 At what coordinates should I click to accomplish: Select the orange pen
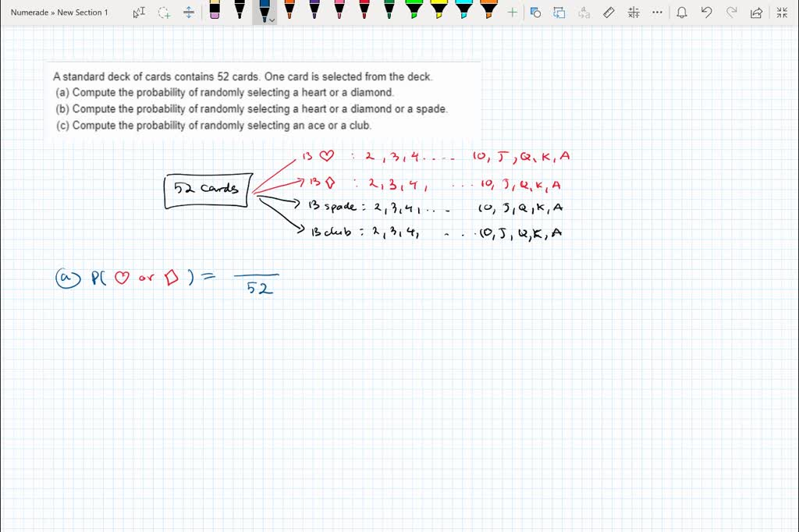(289, 10)
